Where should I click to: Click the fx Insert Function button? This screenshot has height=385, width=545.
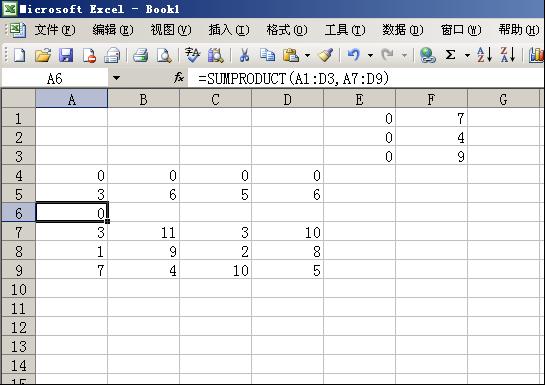click(179, 78)
